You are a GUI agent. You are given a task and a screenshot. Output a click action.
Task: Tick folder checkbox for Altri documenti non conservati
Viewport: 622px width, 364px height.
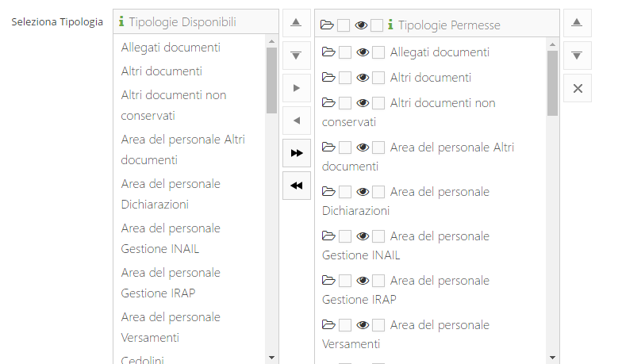click(x=345, y=103)
